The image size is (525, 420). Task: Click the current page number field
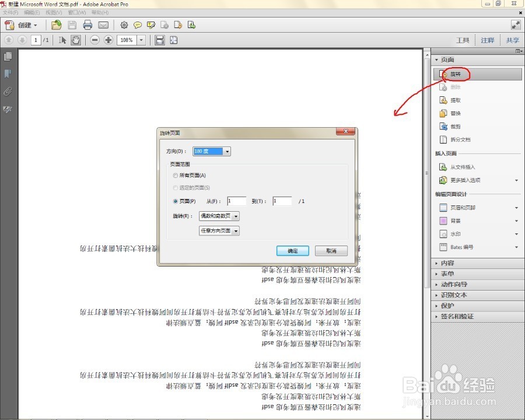[36, 40]
